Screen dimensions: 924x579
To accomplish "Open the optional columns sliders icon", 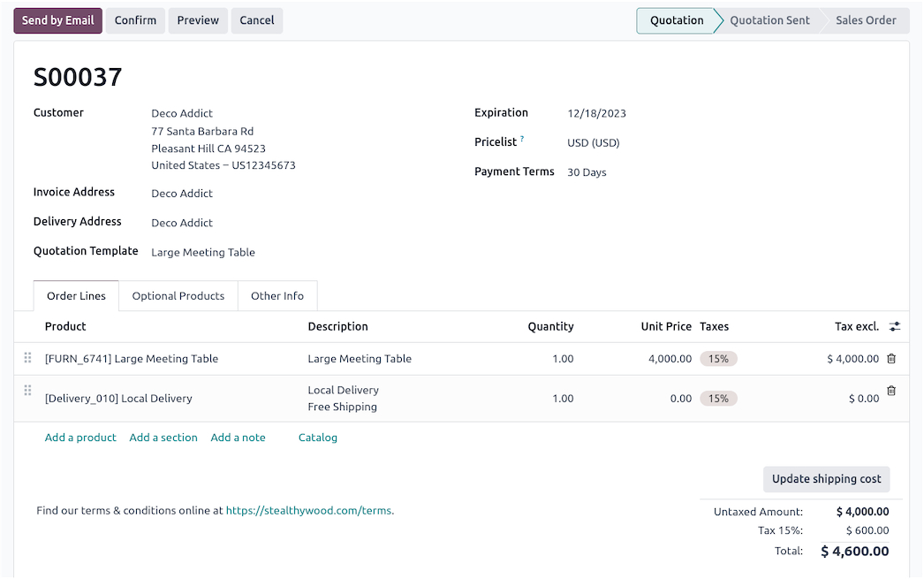I will click(894, 326).
